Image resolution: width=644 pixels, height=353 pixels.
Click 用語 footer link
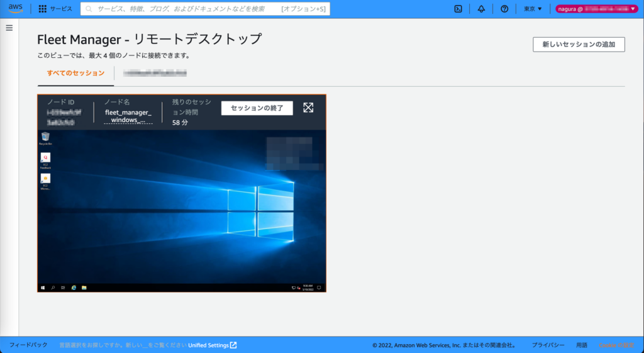[x=582, y=345]
